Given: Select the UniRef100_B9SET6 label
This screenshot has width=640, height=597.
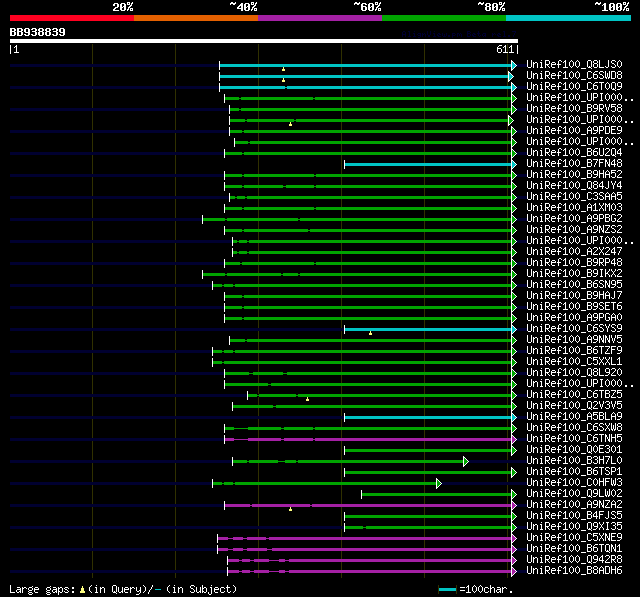Looking at the screenshot, I should tap(574, 307).
